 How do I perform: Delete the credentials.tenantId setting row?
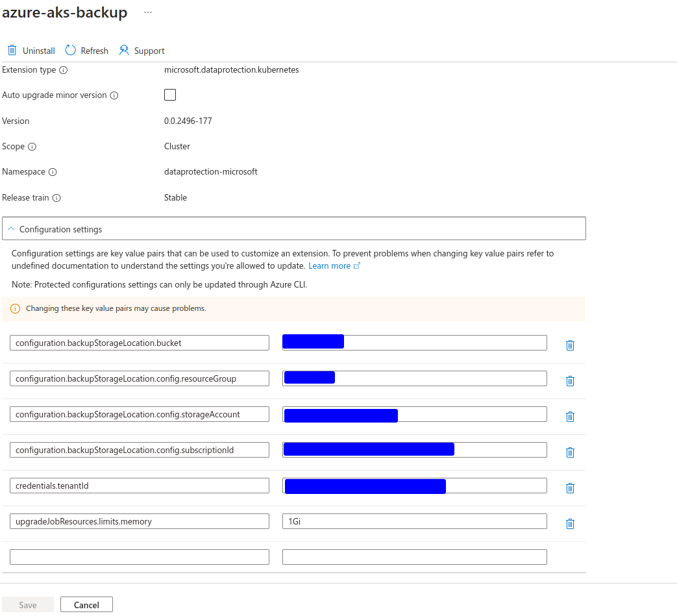coord(570,488)
